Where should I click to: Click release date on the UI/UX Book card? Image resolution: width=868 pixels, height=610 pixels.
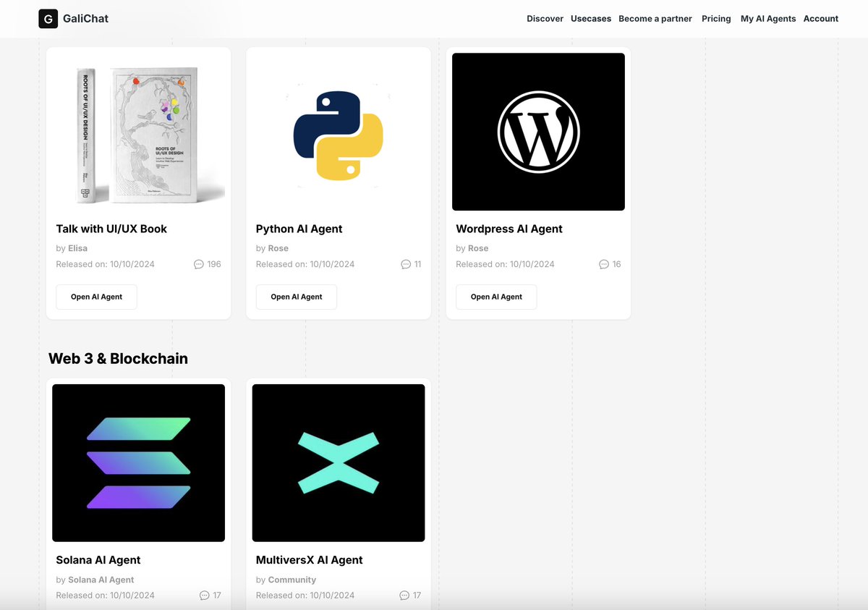pyautogui.click(x=105, y=264)
